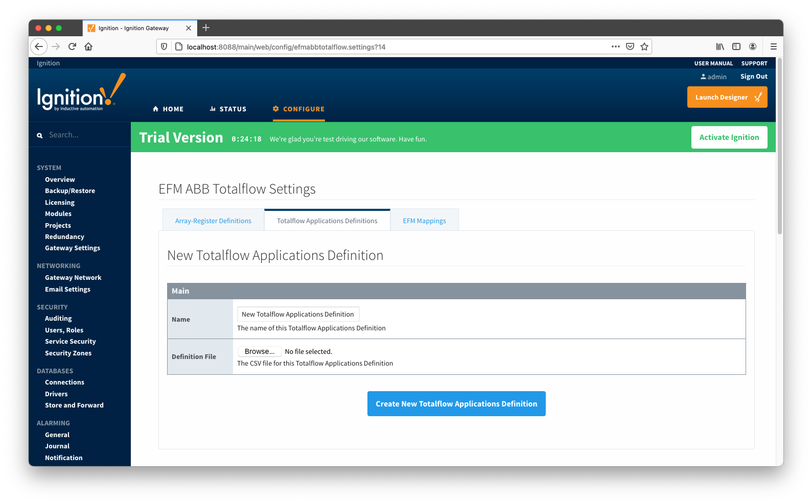Click 'No file selected.' text
The image size is (812, 504).
(x=309, y=351)
